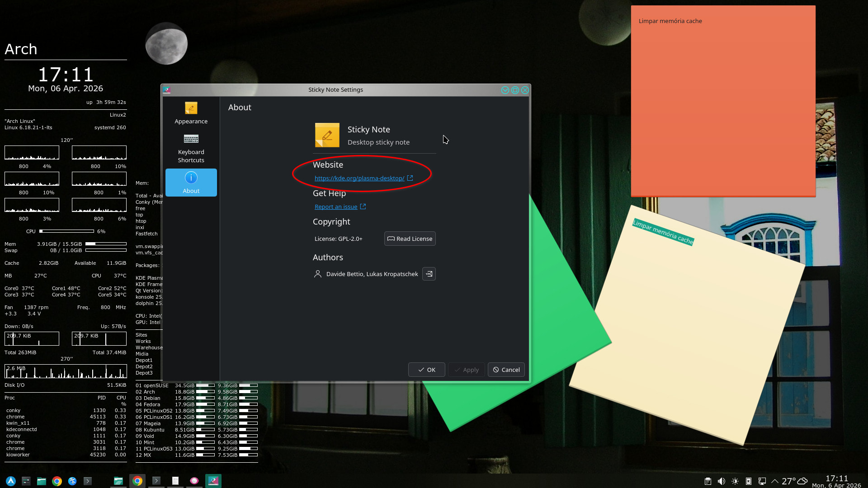The width and height of the screenshot is (868, 488).
Task: Select the Sticky Note settings taskbar entry
Action: click(x=213, y=481)
